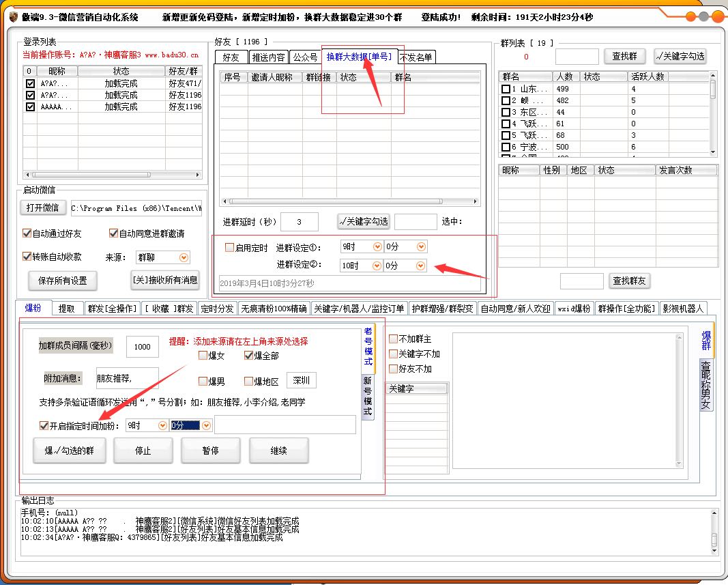
Task: Uncheck first account A?A? row in login list
Action: click(30, 84)
